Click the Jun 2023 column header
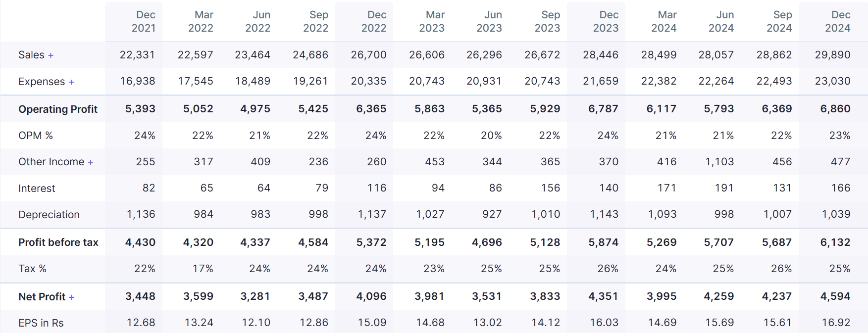 tap(490, 22)
